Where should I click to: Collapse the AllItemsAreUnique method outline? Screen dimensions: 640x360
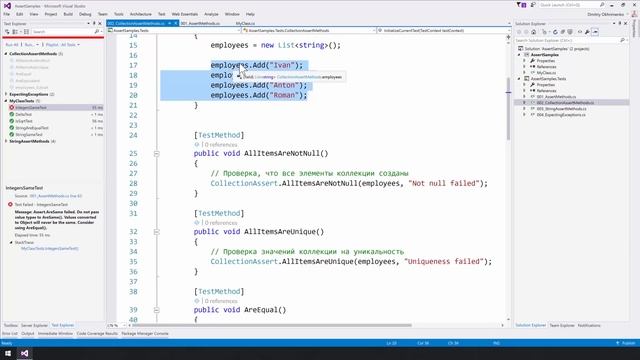point(156,231)
